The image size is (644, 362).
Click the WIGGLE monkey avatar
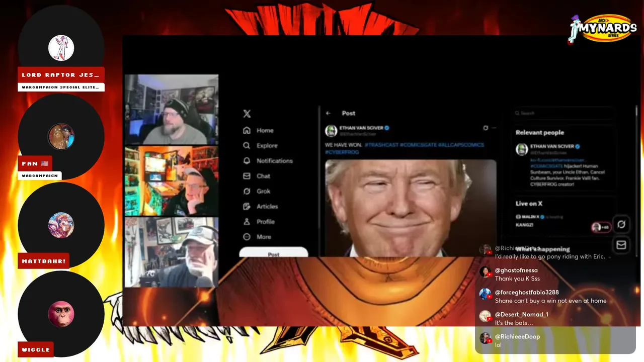pos(61,314)
